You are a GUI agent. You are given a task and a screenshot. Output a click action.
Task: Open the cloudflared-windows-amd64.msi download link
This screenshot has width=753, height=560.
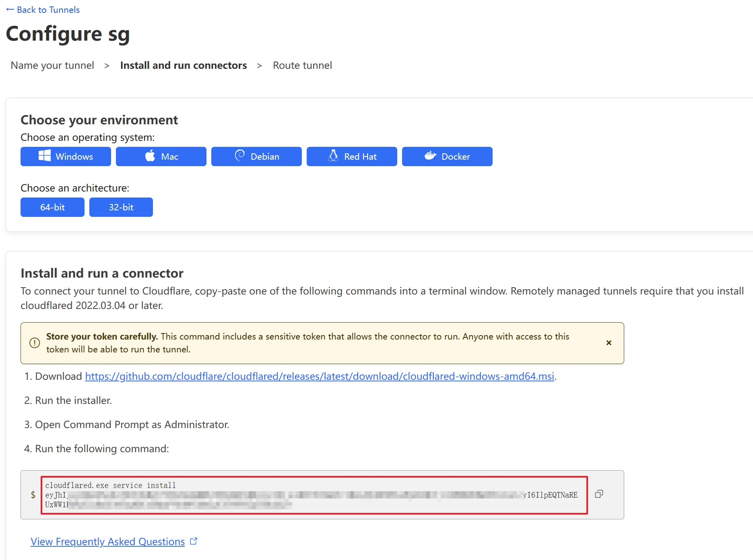point(320,376)
